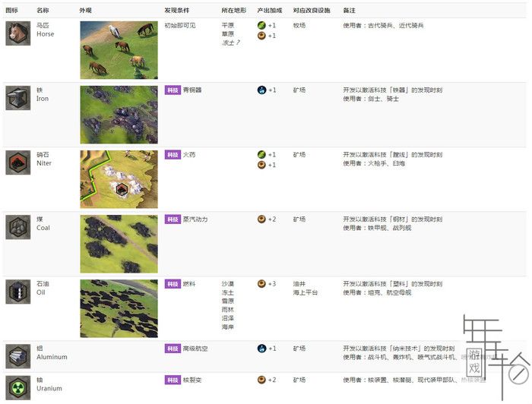This screenshot has width=532, height=404.
Task: Click the science yield icon in Iron row
Action: (x=261, y=90)
